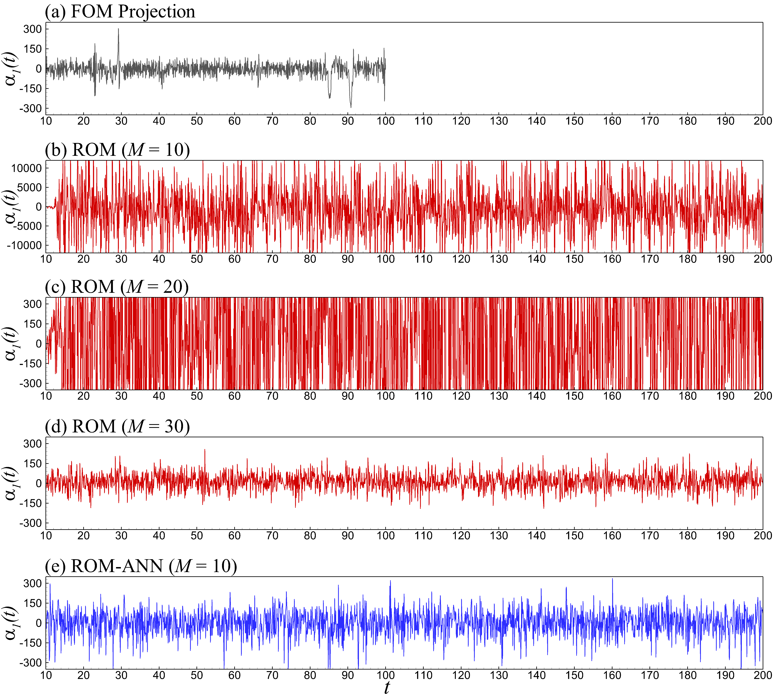The image size is (784, 694).
Task: Click the "5000" y-tick label in panel (b)
Action: pos(29,187)
